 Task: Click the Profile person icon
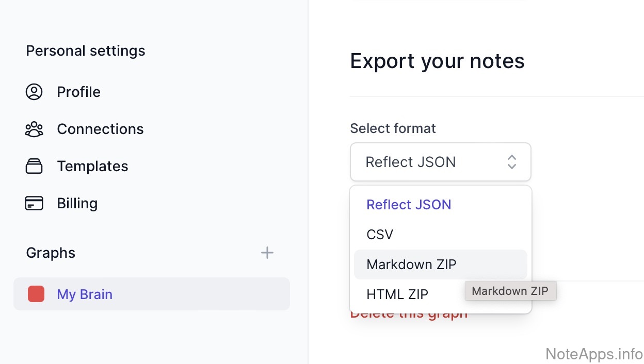(34, 92)
